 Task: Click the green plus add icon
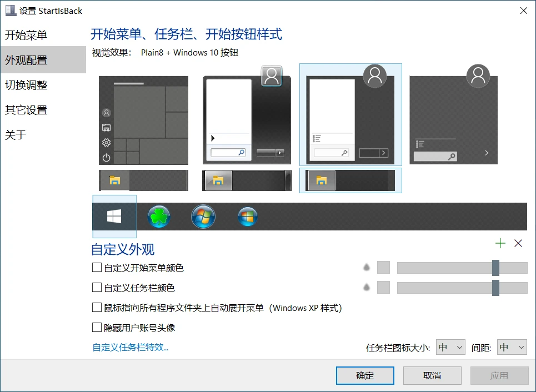(x=500, y=243)
